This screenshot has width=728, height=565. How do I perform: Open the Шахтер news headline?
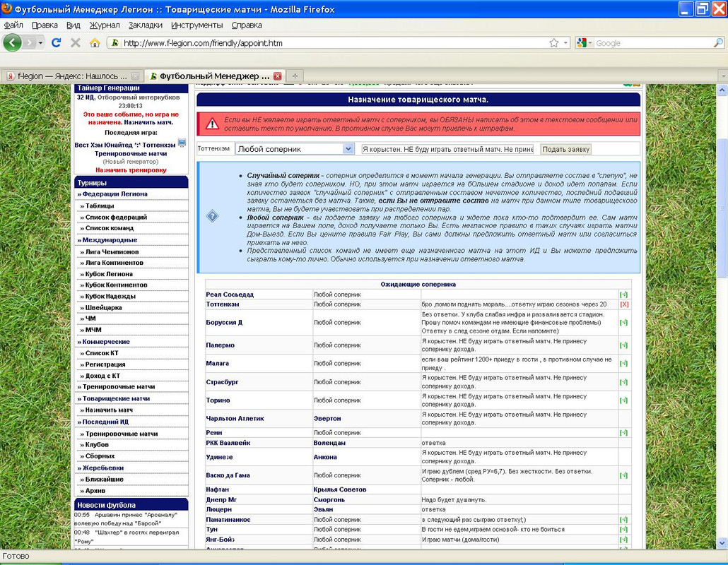click(x=127, y=537)
